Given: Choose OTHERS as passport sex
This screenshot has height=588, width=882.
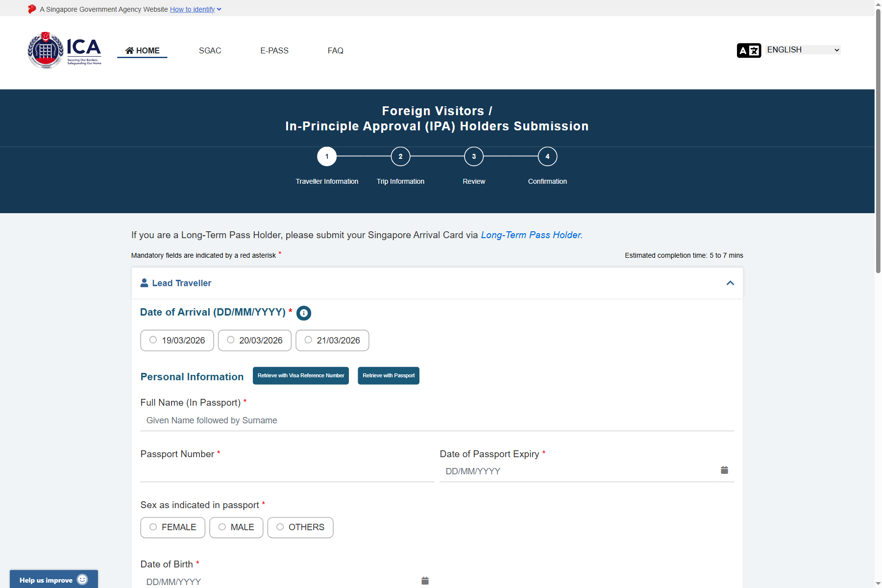Looking at the screenshot, I should point(280,527).
